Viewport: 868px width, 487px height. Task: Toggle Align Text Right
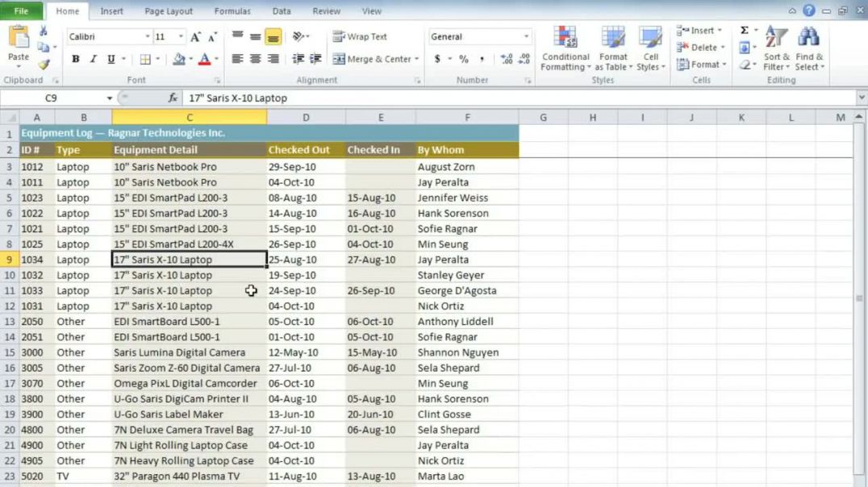[273, 59]
